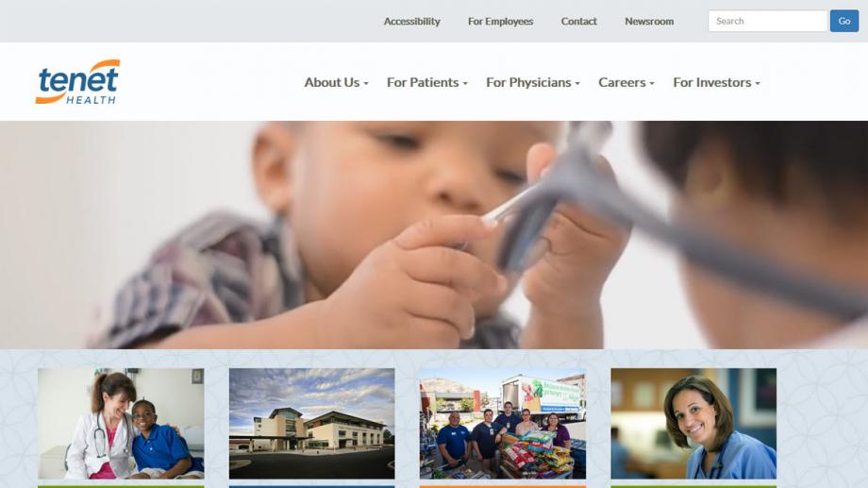This screenshot has height=488, width=868.
Task: Expand the For Physicians dropdown
Action: pyautogui.click(x=532, y=82)
